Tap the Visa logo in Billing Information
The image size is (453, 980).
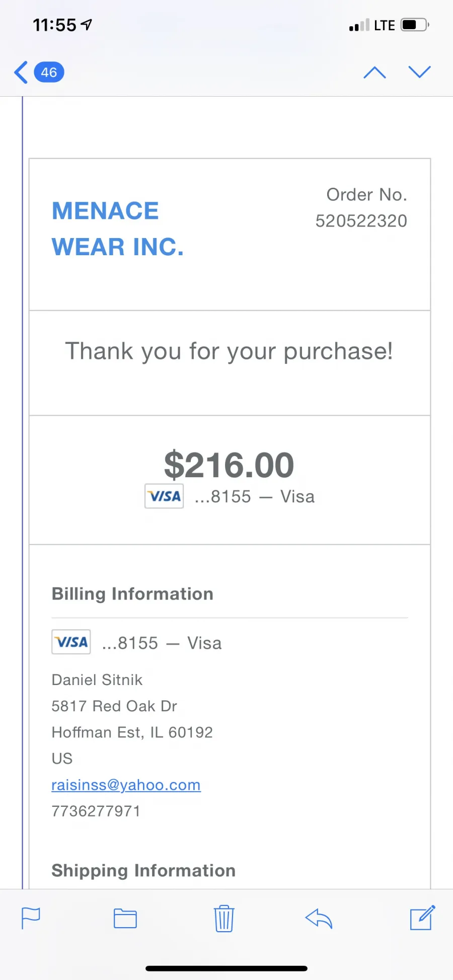[x=71, y=642]
